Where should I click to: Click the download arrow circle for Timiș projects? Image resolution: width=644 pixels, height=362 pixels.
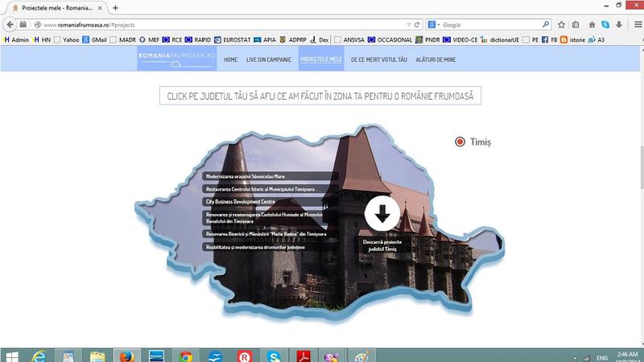pyautogui.click(x=382, y=213)
